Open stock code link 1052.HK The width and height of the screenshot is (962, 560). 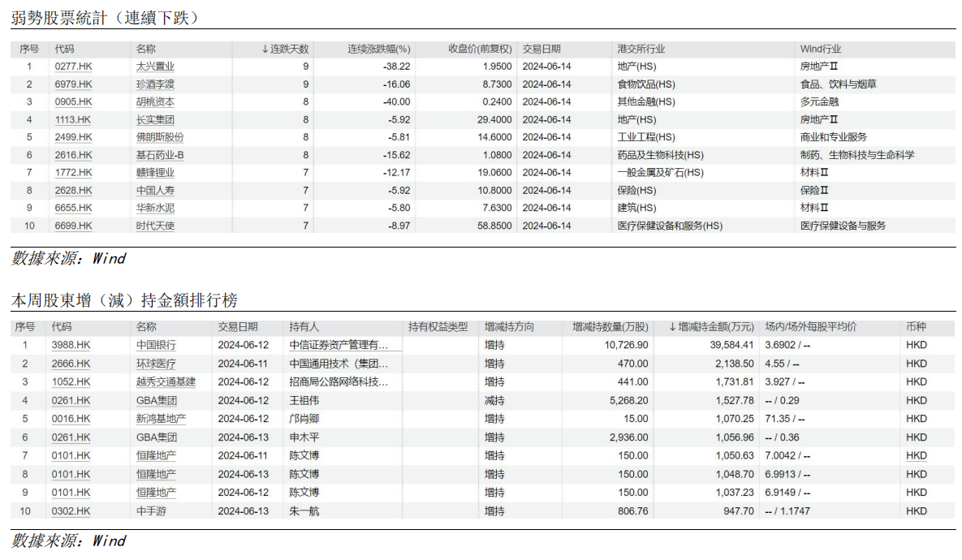pos(71,382)
